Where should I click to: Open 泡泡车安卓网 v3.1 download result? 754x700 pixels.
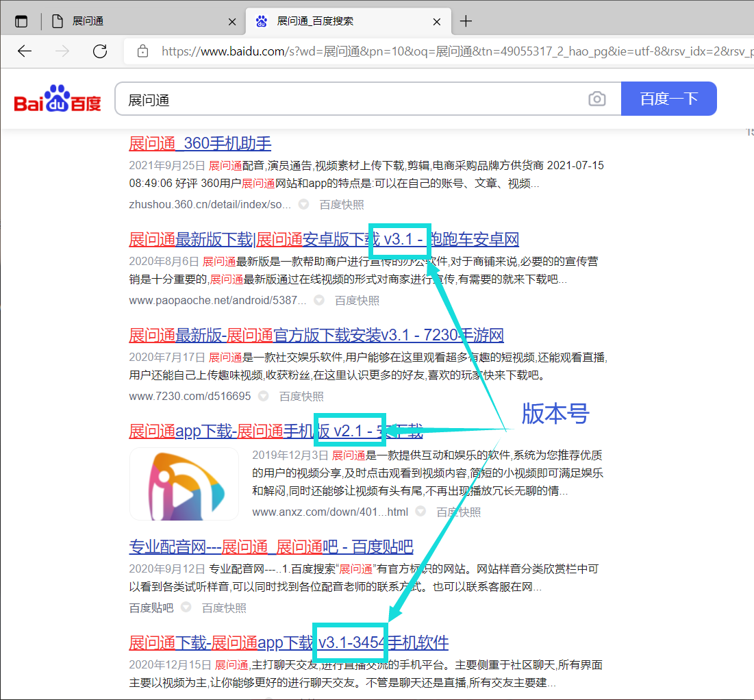324,239
